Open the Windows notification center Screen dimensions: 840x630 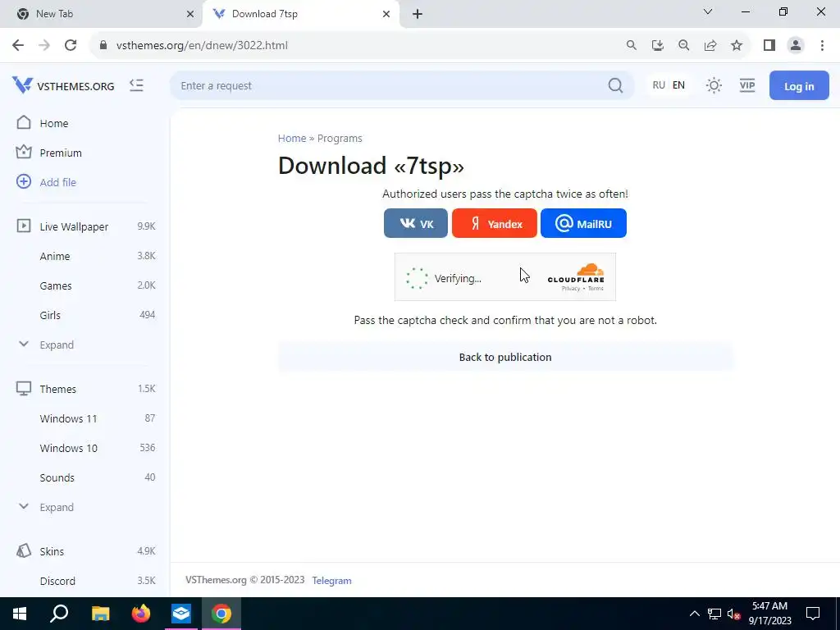[x=813, y=614]
